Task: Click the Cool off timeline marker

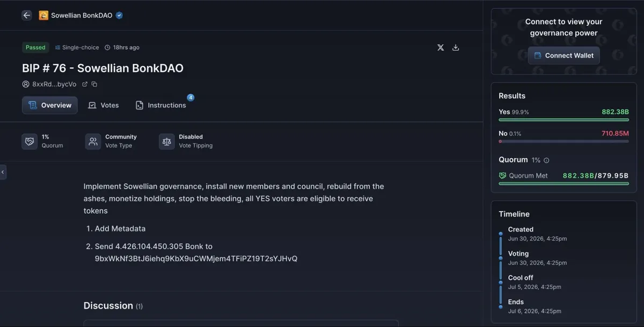Action: (x=501, y=282)
